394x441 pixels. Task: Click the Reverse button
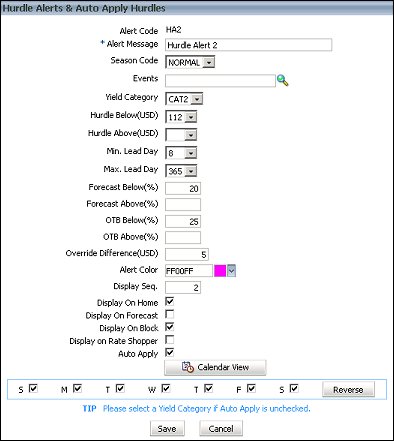pyautogui.click(x=348, y=389)
